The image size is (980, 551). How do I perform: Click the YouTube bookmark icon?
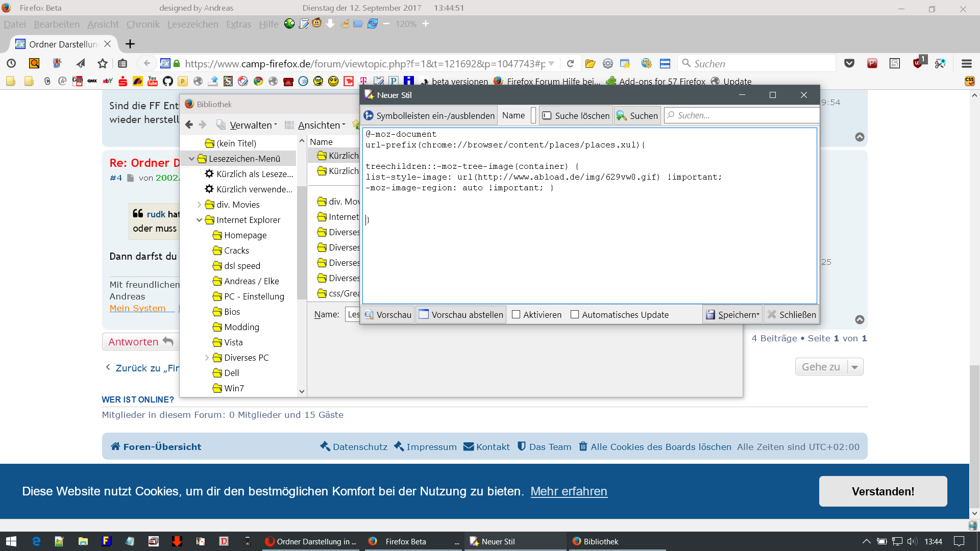click(153, 81)
